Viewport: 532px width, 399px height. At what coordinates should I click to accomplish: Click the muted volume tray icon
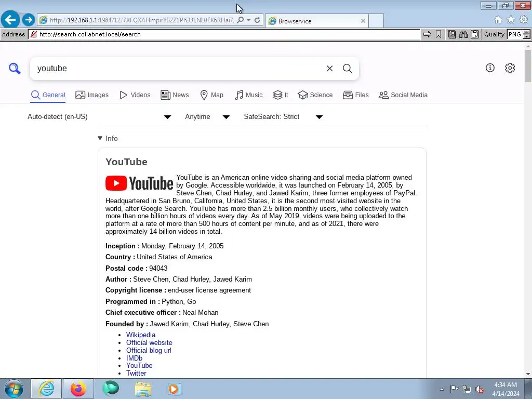pos(480,389)
